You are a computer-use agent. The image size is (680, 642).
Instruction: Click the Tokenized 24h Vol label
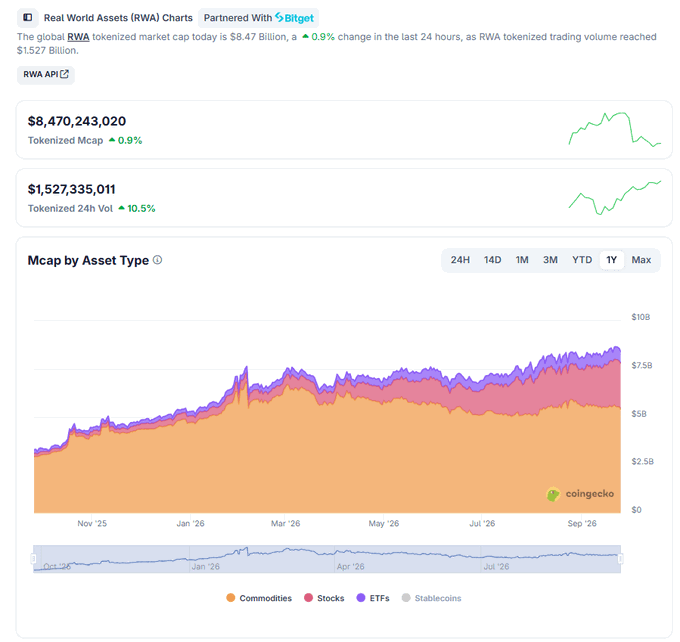[x=70, y=209]
